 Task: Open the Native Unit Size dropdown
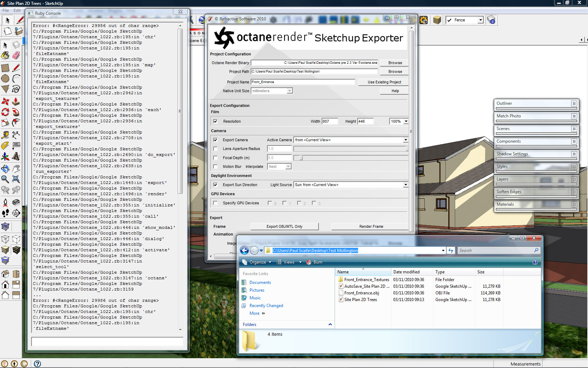pos(289,91)
